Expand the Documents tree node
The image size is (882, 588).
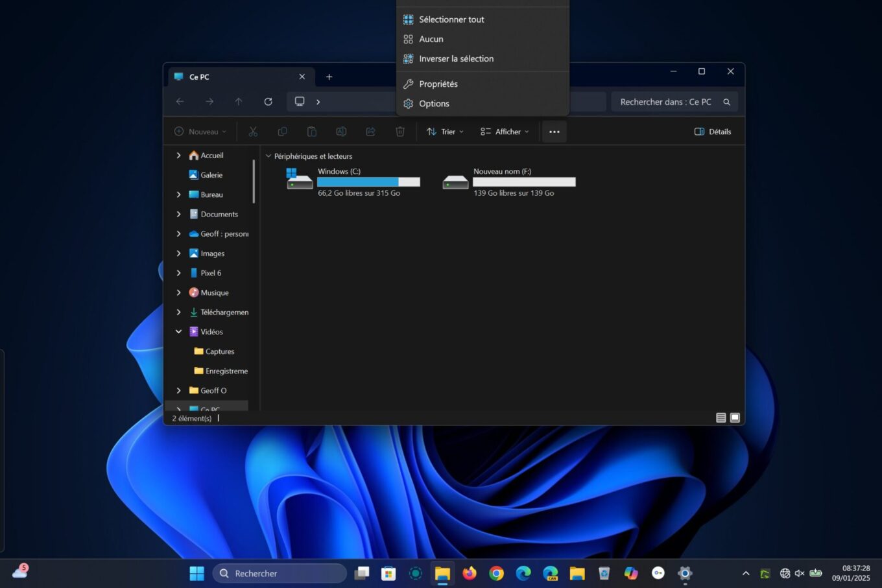178,214
